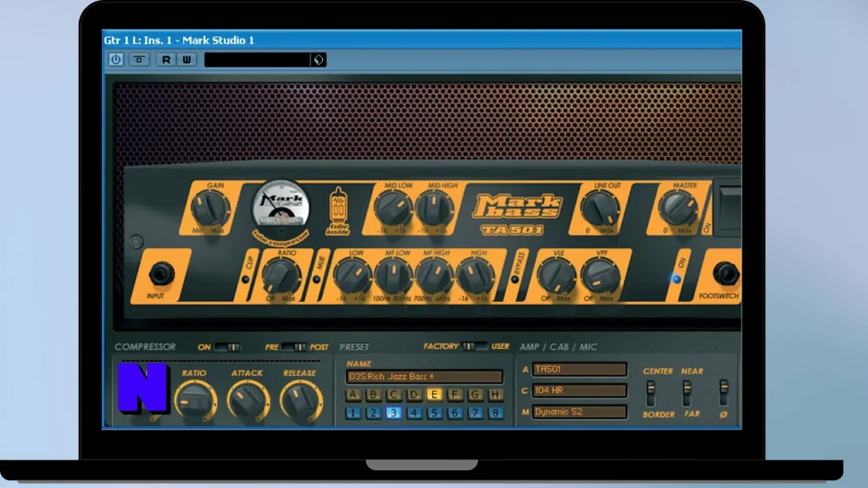Select preset bank D
868x488 pixels.
(x=414, y=395)
